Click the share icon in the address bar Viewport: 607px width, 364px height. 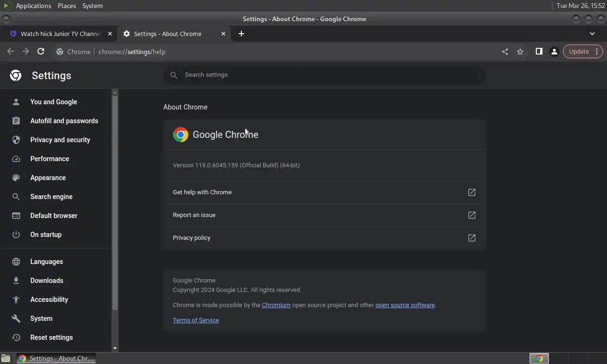pos(505,52)
